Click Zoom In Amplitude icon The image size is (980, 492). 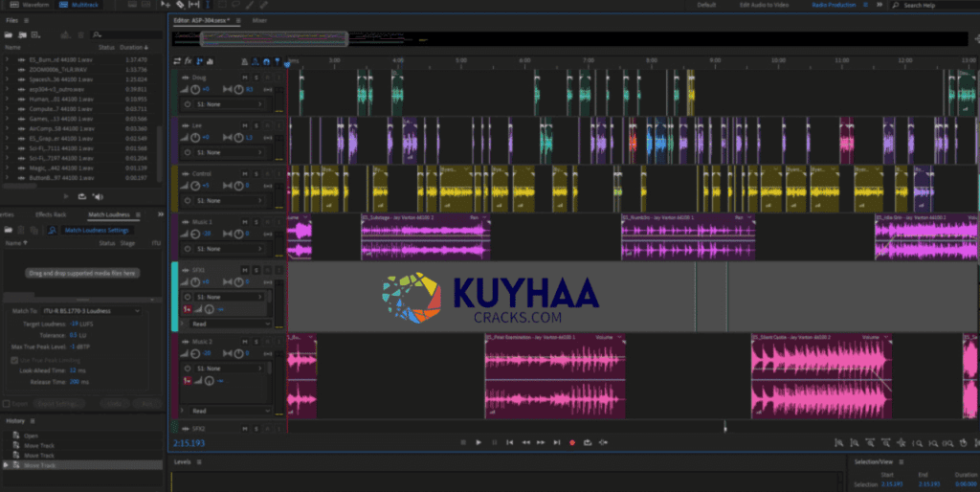coord(838,442)
